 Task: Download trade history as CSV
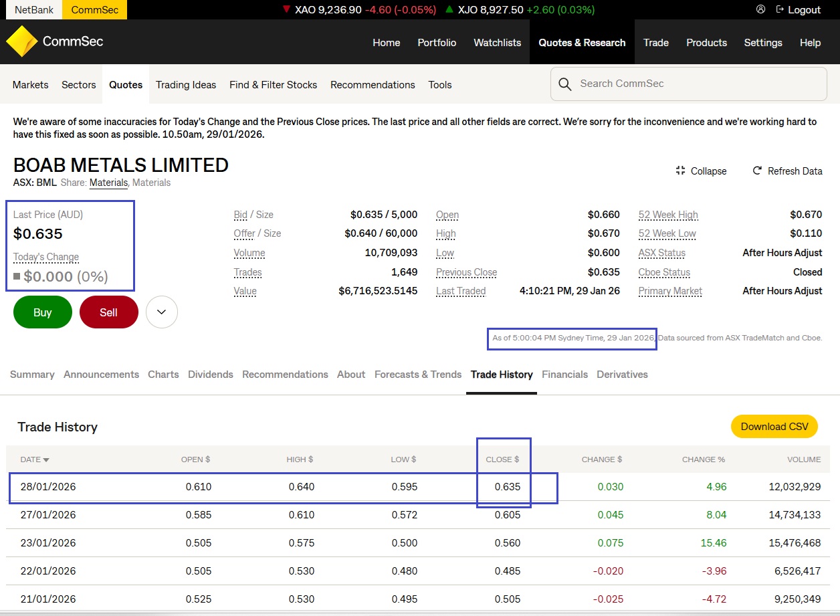tap(774, 427)
